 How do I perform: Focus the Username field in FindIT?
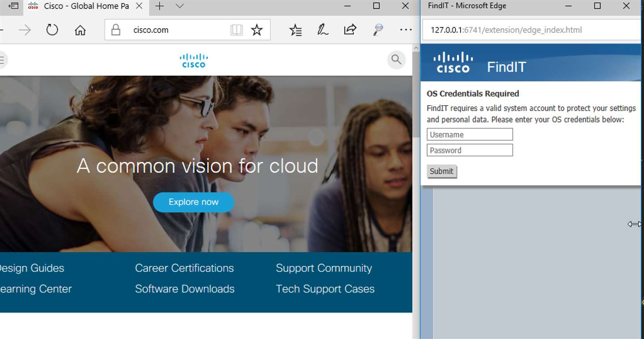[x=470, y=134]
